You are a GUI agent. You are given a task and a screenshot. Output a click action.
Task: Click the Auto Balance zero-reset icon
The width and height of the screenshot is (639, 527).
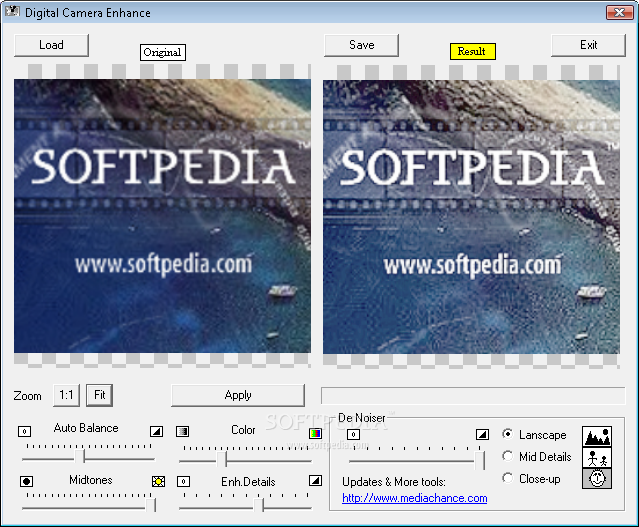pos(24,431)
